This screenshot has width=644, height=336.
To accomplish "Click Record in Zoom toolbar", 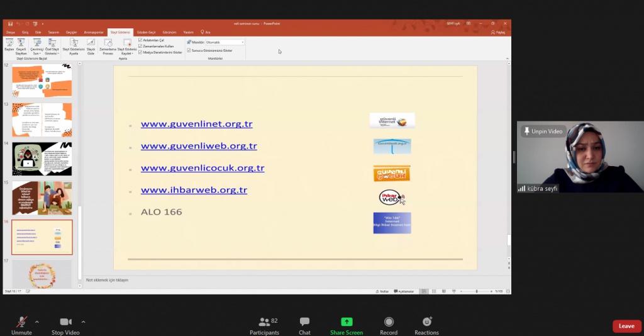I will 389,326.
